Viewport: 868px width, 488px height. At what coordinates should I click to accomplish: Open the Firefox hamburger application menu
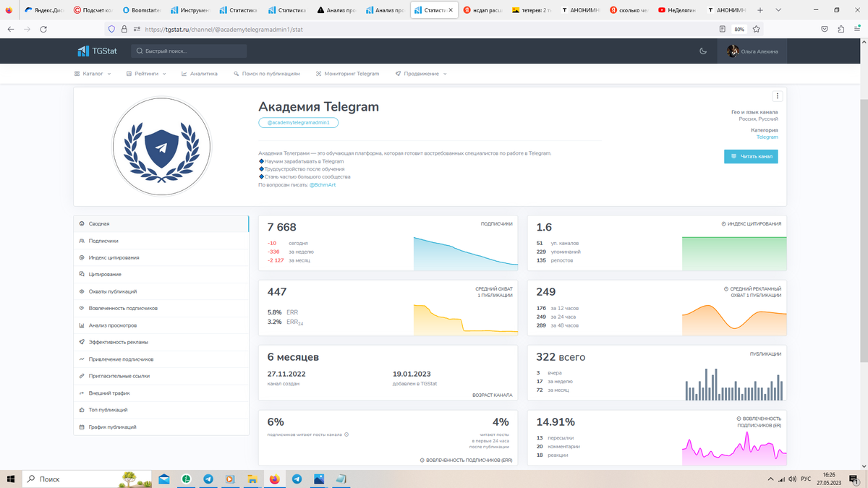pos(858,30)
